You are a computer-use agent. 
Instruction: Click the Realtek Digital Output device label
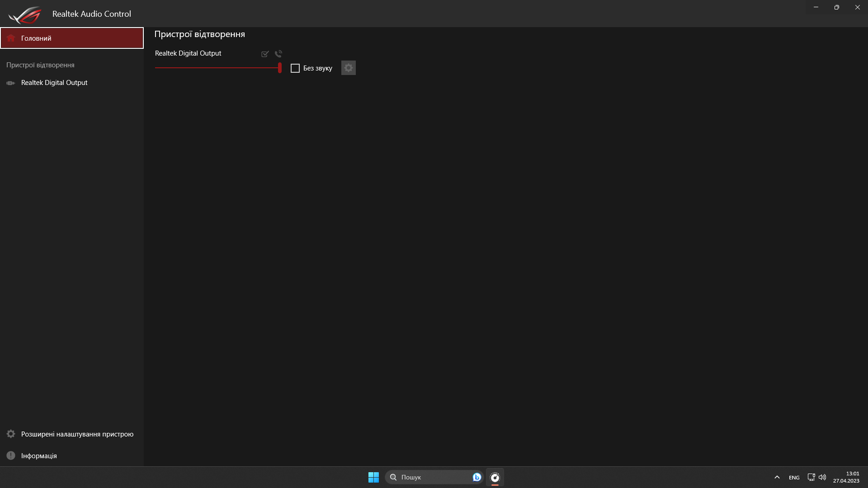tap(188, 53)
